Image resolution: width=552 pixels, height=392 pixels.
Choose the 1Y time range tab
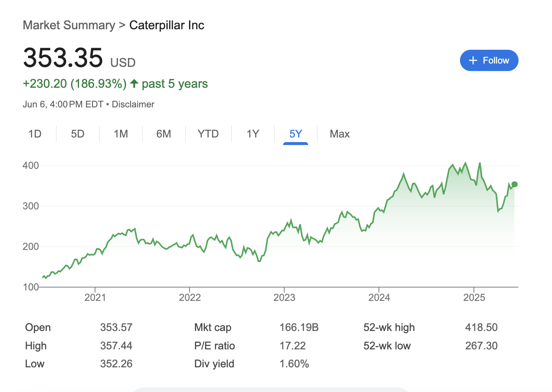click(253, 134)
